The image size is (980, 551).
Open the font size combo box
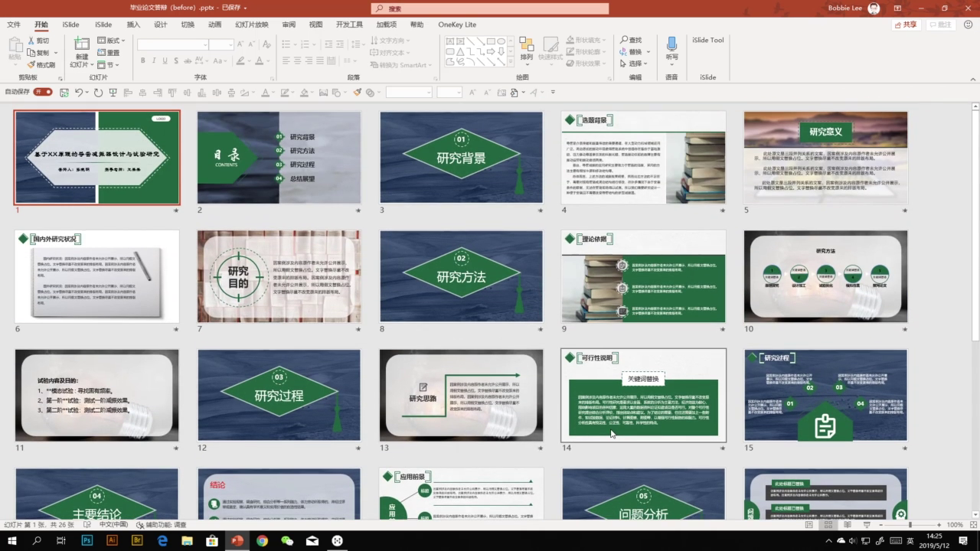pos(221,45)
